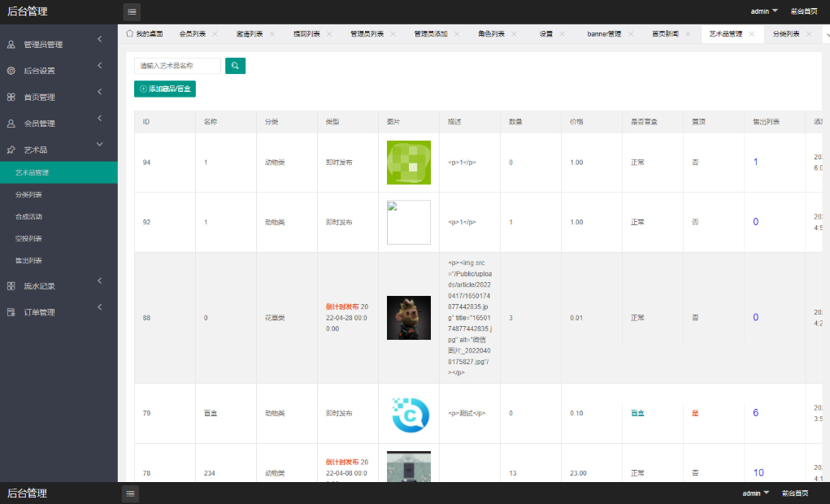
Task: Close the 分类列表 tab
Action: [x=809, y=34]
